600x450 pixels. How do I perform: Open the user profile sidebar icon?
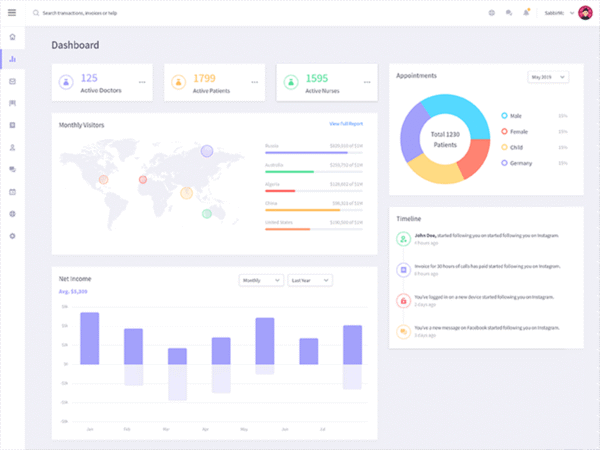(12, 147)
